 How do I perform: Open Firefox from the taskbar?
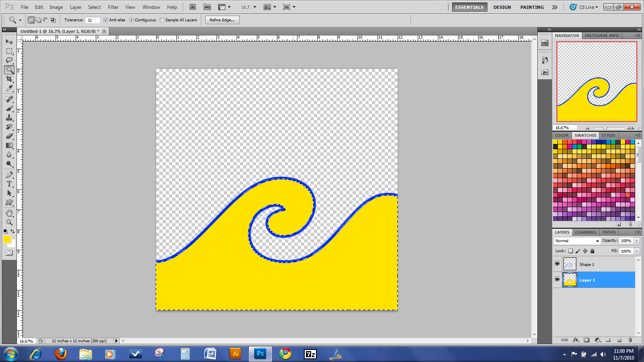pos(61,354)
